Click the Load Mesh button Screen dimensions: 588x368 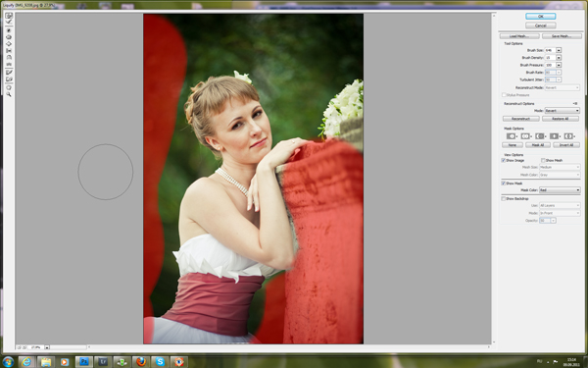[x=519, y=36]
